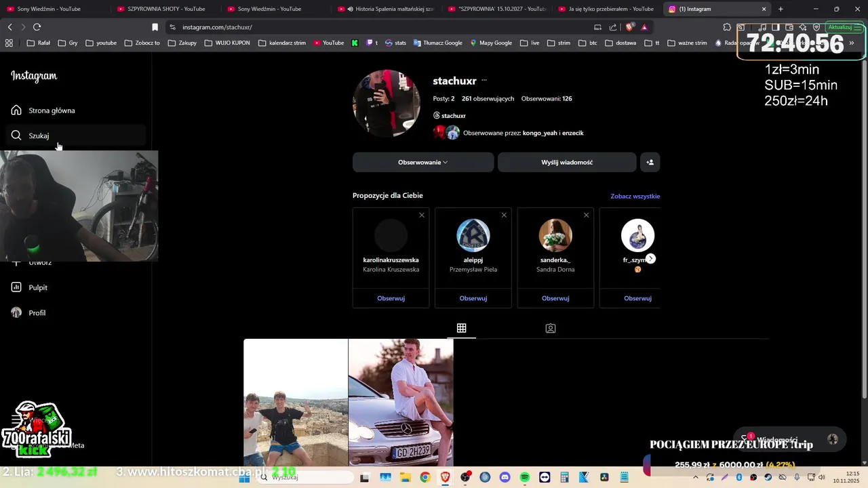Switch to SZPYROWNIA SHOTY YouTube tab
The height and width of the screenshot is (488, 868).
166,9
